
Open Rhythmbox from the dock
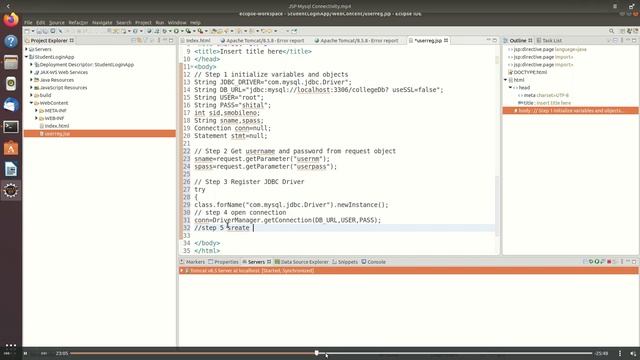point(11,84)
